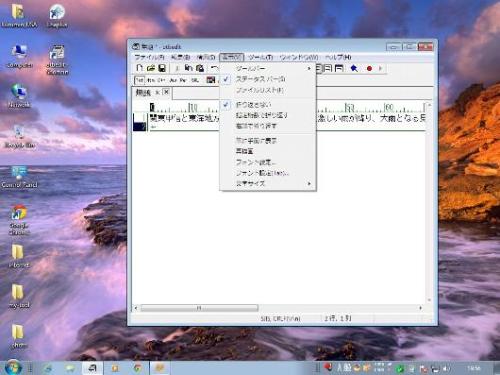
Task: Select the Google Chrome desktop icon
Action: (19, 220)
